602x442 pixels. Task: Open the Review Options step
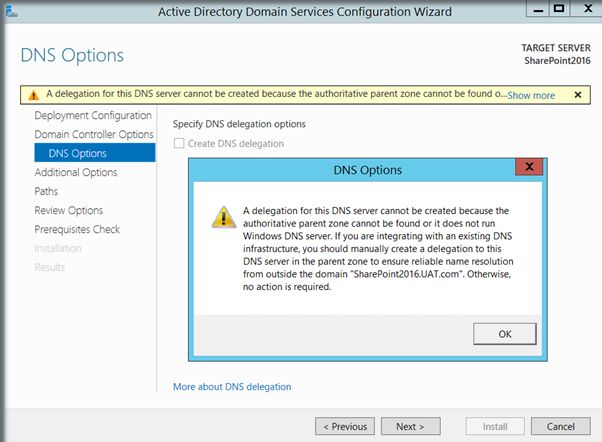click(x=69, y=210)
